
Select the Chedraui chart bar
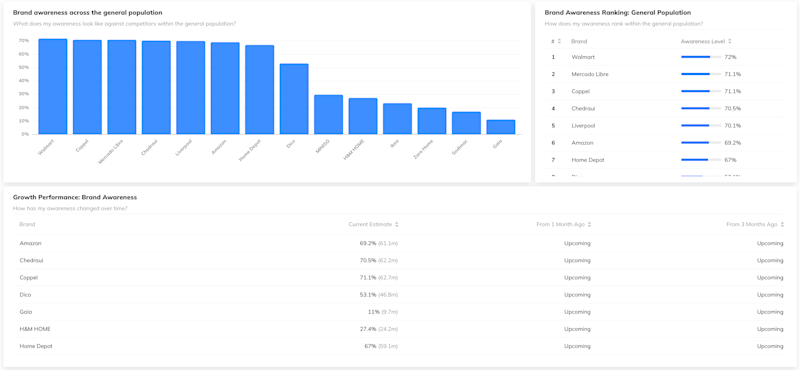[156, 88]
